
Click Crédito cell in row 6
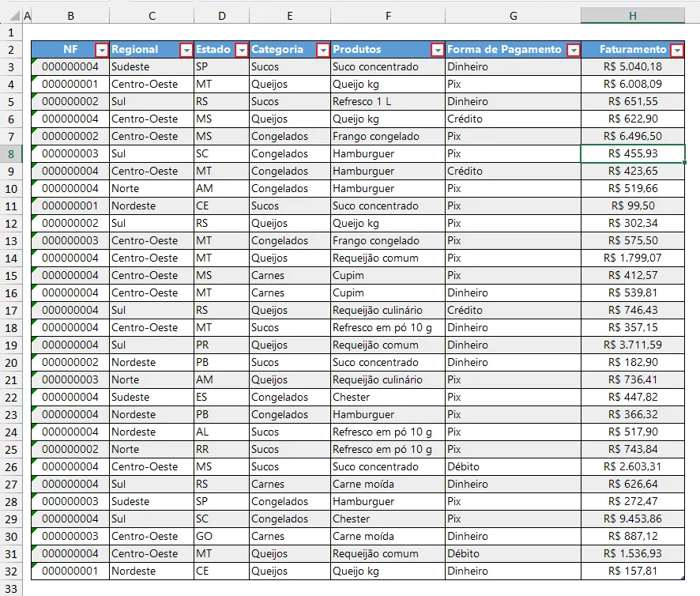[x=513, y=119]
